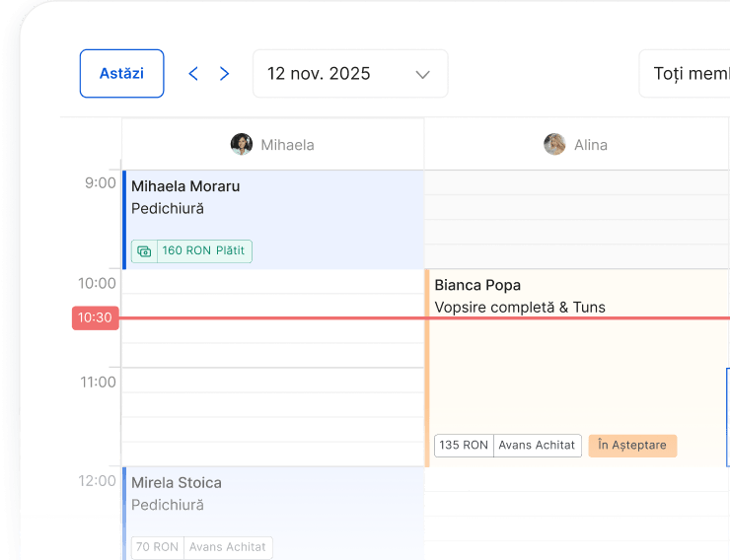Click Vopsire completă & Tuns service text
The height and width of the screenshot is (560, 730).
pos(520,308)
